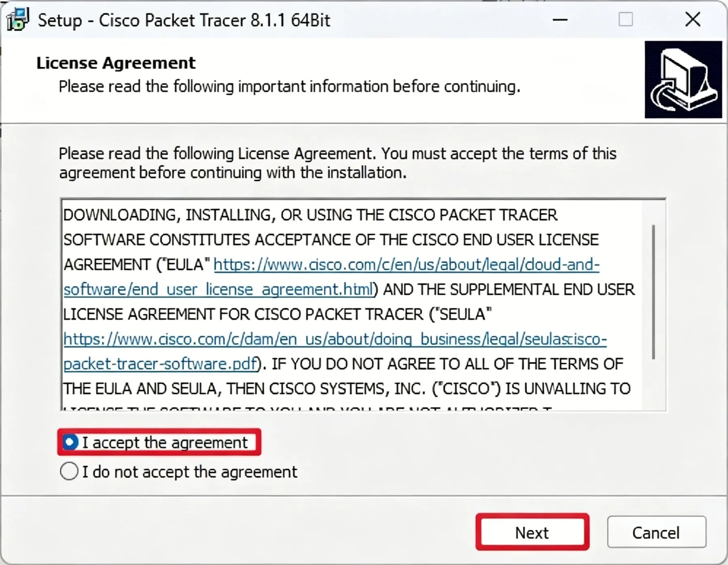
Task: Cancel the Packet Tracer setup
Action: coord(656,533)
